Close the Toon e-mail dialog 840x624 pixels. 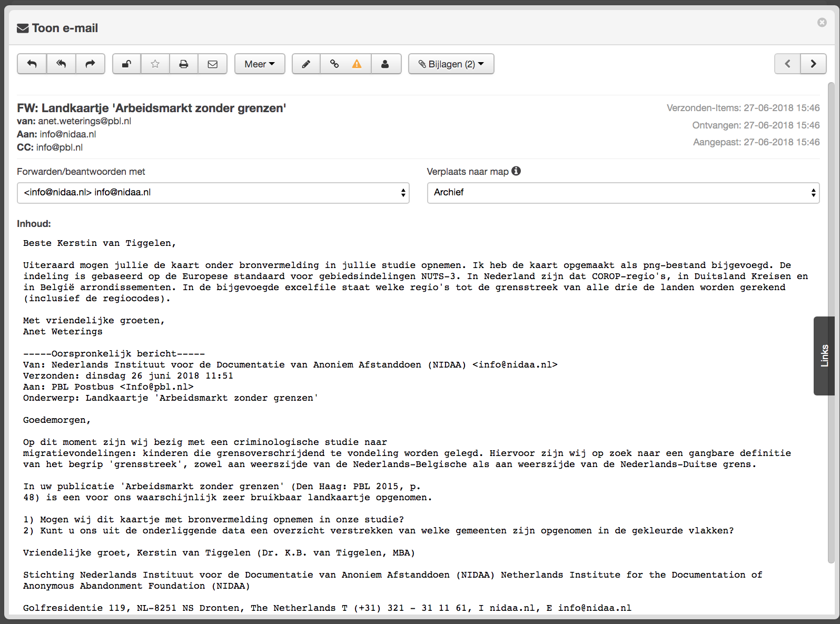(x=822, y=22)
